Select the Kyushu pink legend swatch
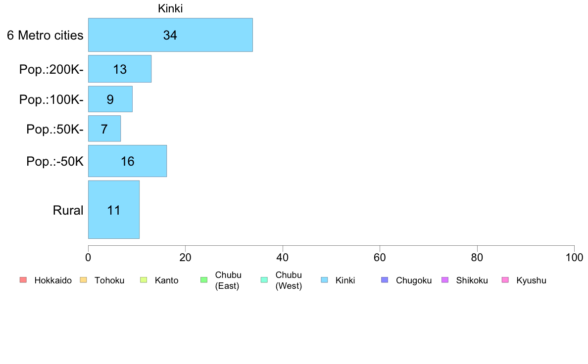Image resolution: width=588 pixels, height=364 pixels. tap(505, 280)
